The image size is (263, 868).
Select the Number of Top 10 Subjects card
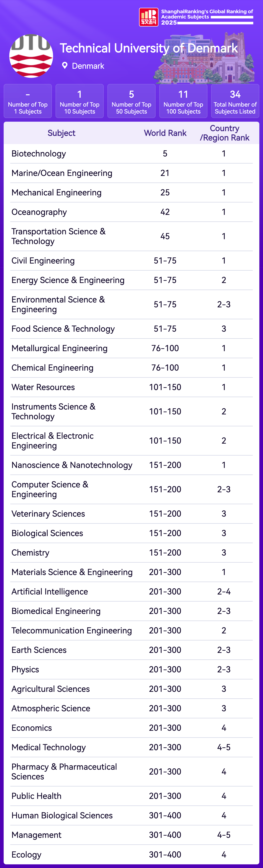pyautogui.click(x=80, y=101)
